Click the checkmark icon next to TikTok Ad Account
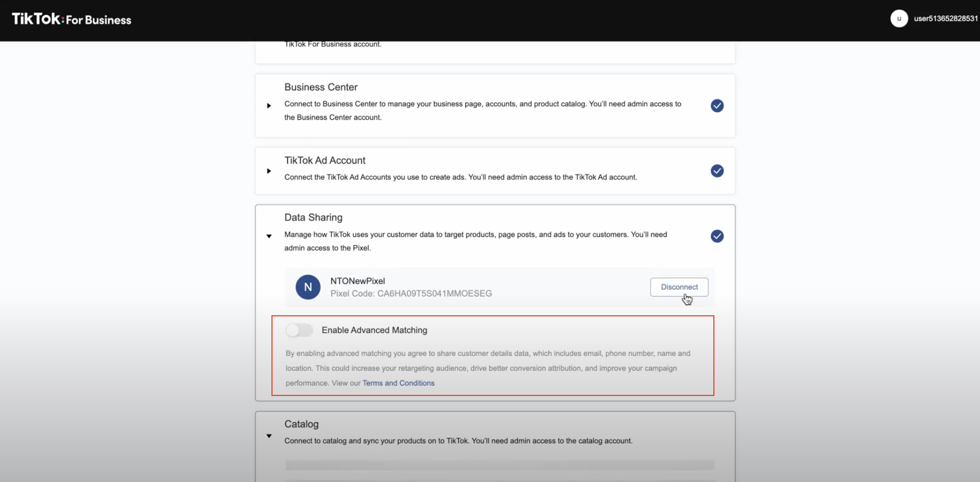This screenshot has width=980, height=482. pyautogui.click(x=717, y=170)
